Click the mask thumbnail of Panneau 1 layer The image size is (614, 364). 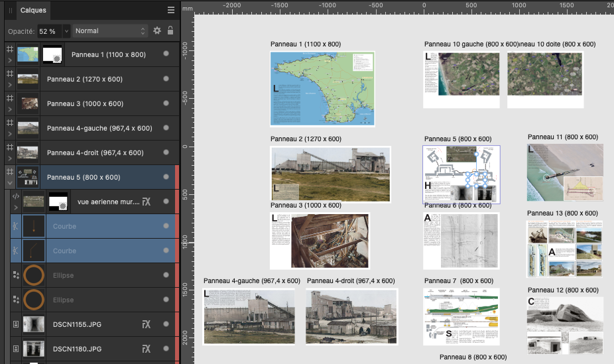tap(52, 54)
